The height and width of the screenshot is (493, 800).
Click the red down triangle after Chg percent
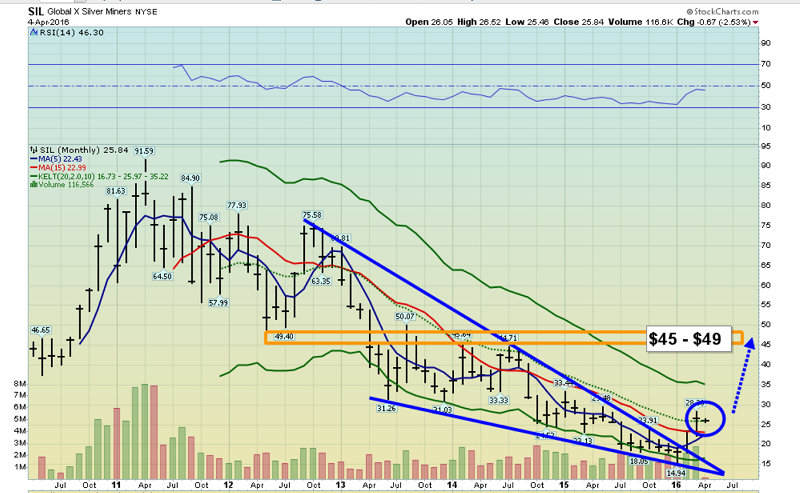[755, 22]
